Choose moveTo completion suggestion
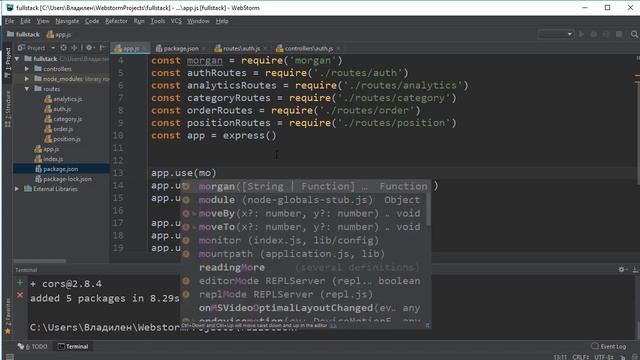The height and width of the screenshot is (360, 640). [x=305, y=227]
